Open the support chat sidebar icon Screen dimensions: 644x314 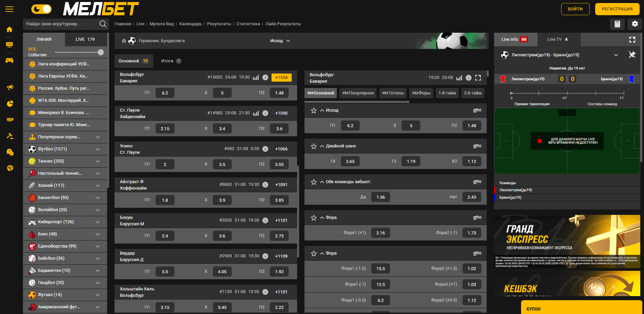10,152
